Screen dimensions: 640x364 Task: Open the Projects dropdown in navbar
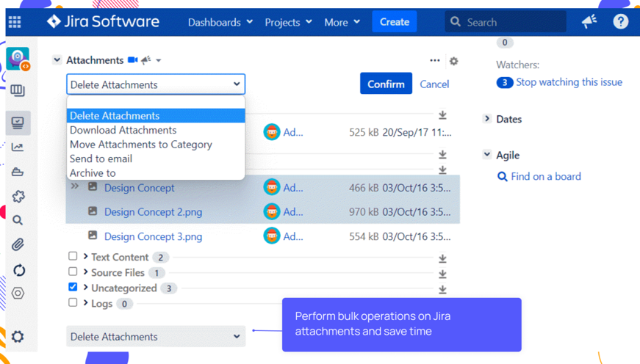pos(288,22)
